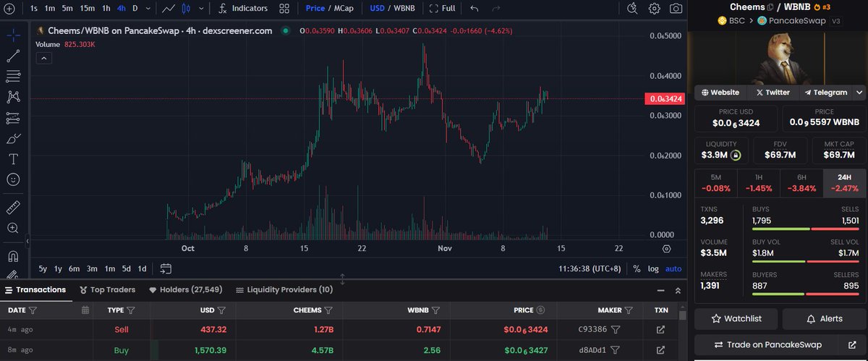The height and width of the screenshot is (361, 868).
Task: Open the date calendar picker icon
Action: tap(85, 310)
